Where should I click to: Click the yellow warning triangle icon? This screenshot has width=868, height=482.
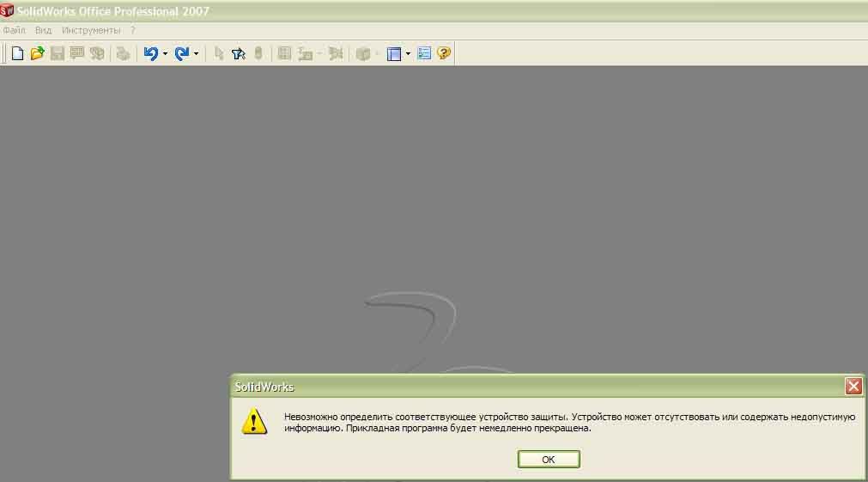click(x=254, y=421)
